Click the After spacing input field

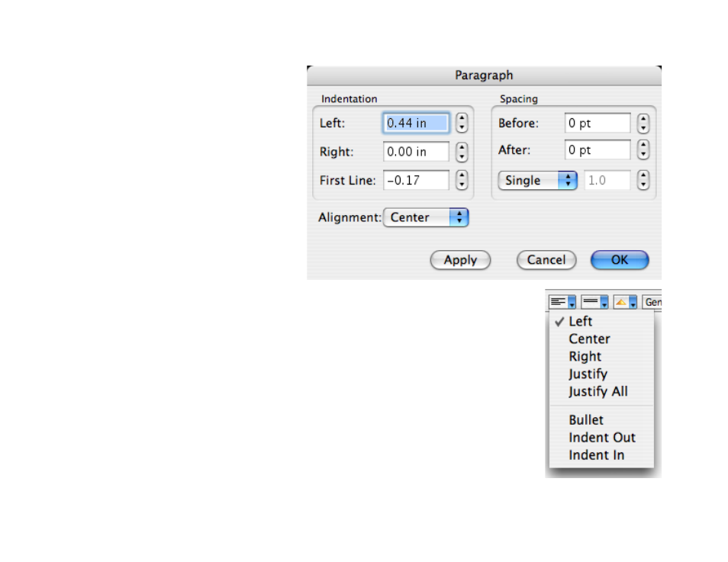tap(598, 150)
